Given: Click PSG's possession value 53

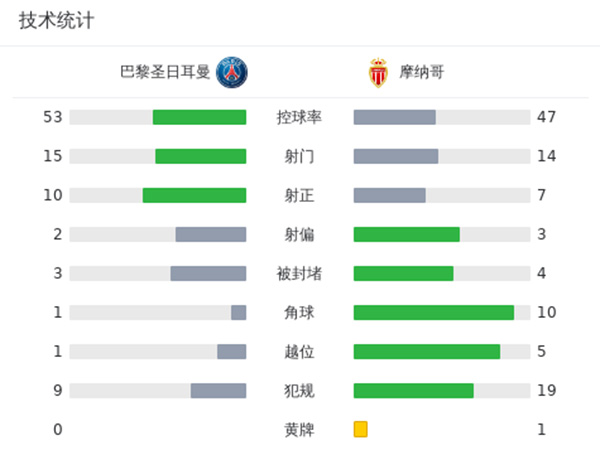Looking at the screenshot, I should pos(53,117).
